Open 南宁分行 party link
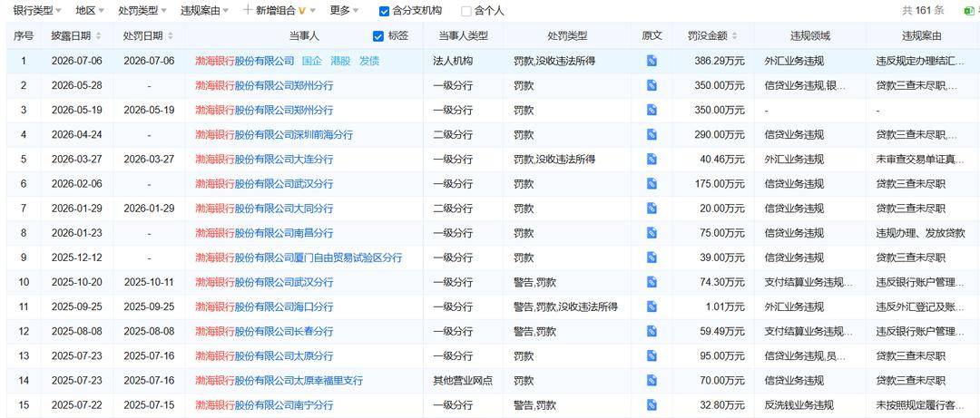 (x=264, y=405)
